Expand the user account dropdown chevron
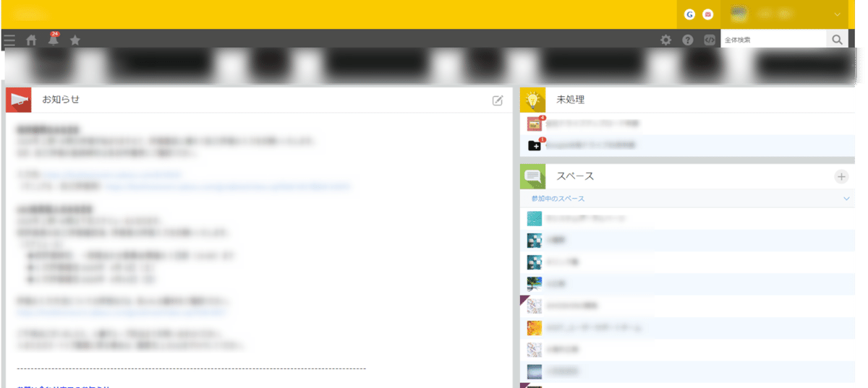This screenshot has width=868, height=388. point(838,14)
